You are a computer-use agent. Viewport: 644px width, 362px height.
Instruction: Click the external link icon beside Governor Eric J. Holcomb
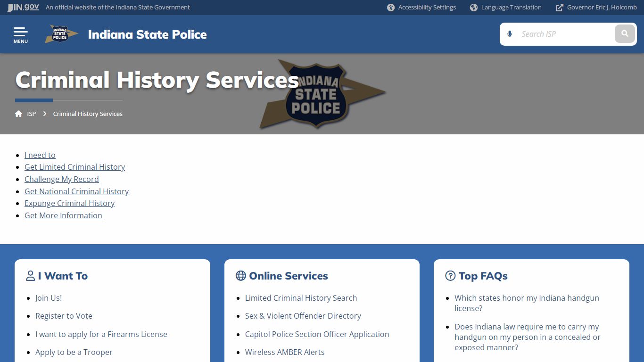[560, 8]
